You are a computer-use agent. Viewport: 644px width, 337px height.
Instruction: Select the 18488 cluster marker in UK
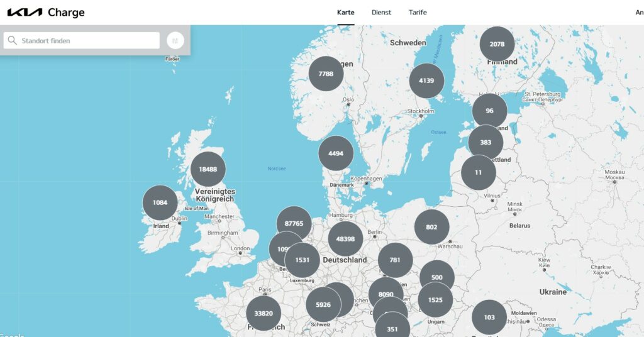pos(208,169)
